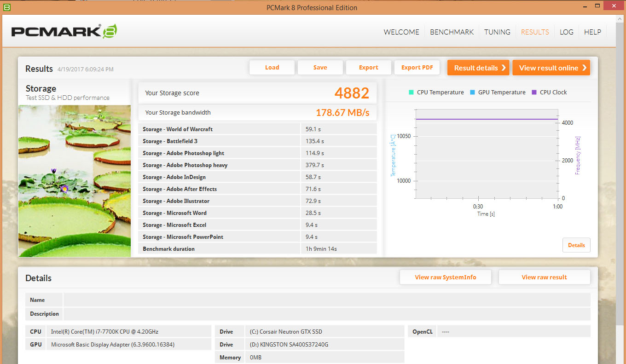Click the results timestamp 4/19/2017 6:09:24 PM

(86, 69)
